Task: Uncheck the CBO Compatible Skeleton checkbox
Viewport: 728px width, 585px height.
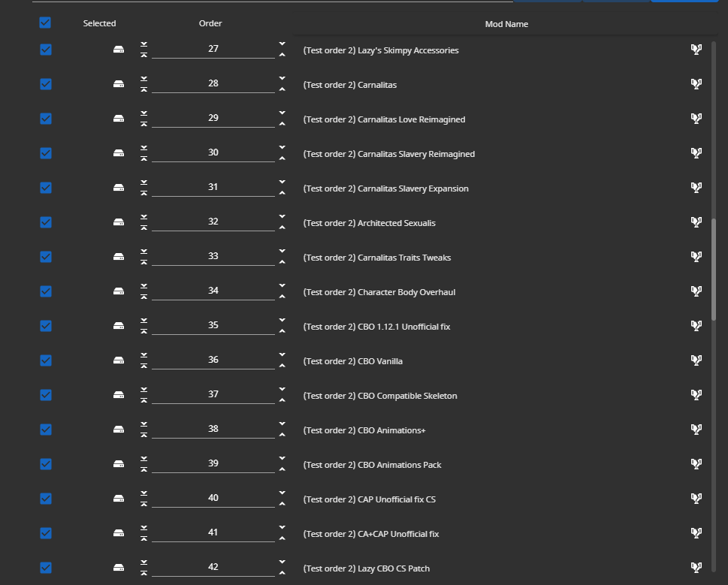Action: click(x=45, y=395)
